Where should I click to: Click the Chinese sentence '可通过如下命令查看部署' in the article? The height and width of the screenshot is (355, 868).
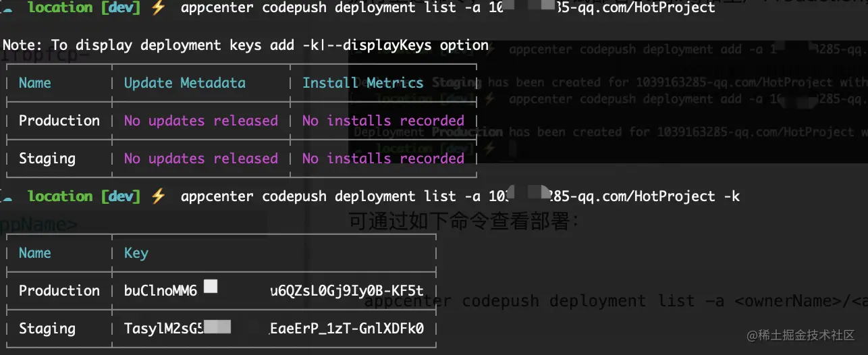[464, 221]
